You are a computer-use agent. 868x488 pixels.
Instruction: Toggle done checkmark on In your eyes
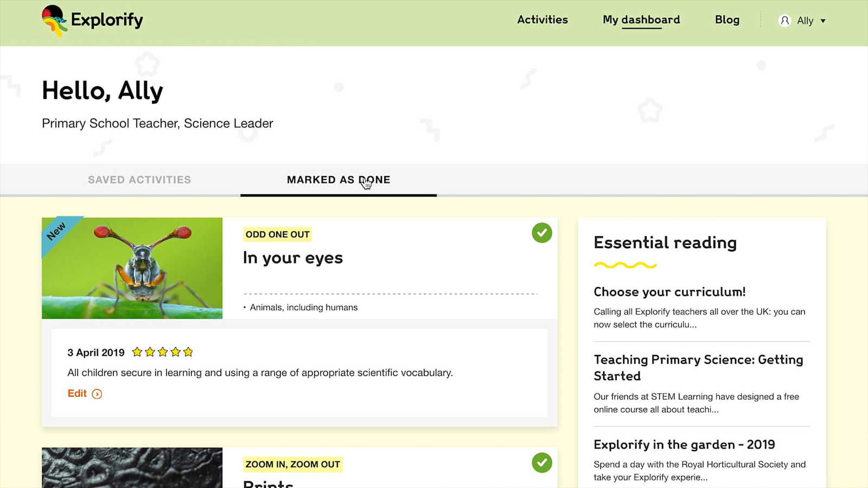[541, 233]
